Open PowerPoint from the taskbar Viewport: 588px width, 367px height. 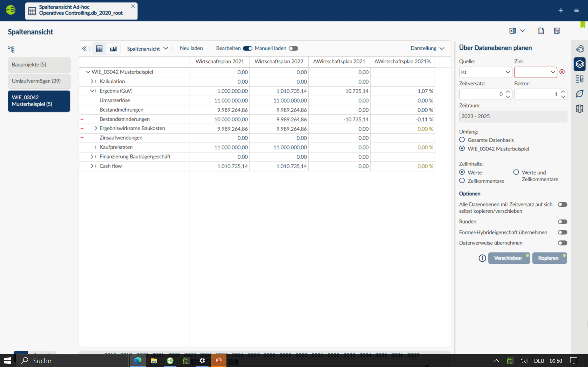[x=218, y=361]
